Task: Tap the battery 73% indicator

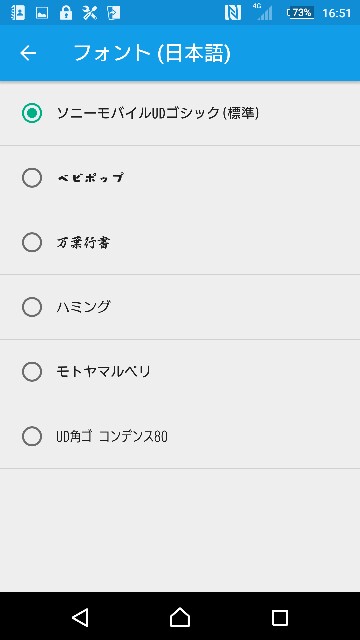Action: pyautogui.click(x=300, y=13)
